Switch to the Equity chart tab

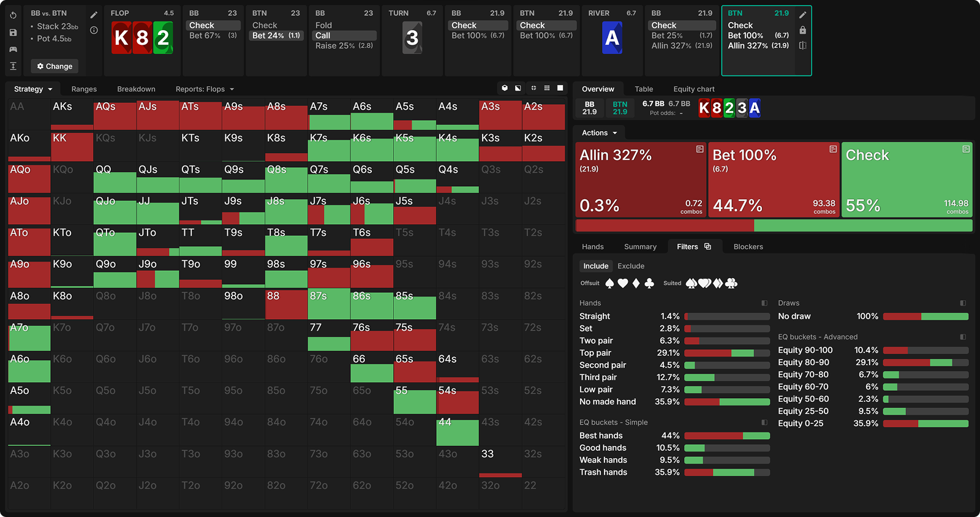(x=693, y=89)
